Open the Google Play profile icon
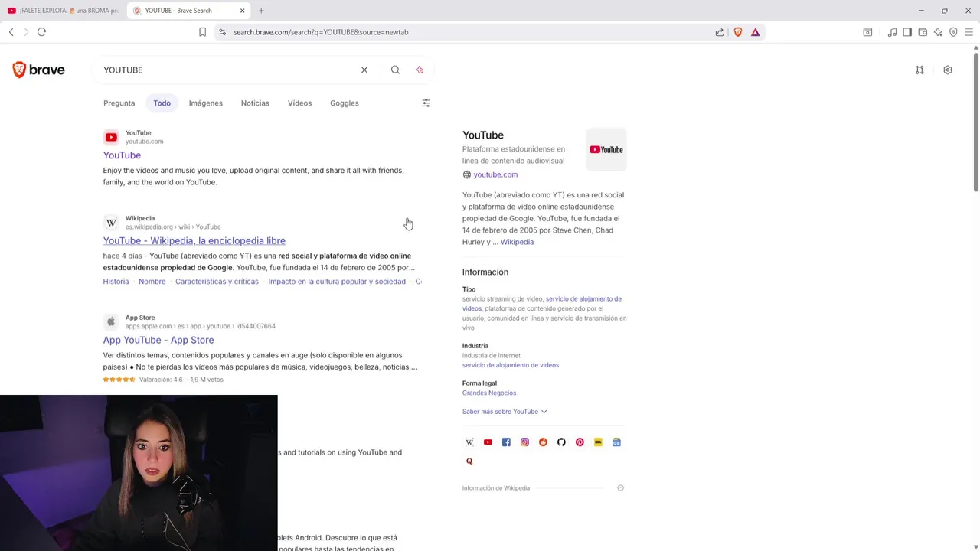The image size is (980, 551). click(616, 442)
